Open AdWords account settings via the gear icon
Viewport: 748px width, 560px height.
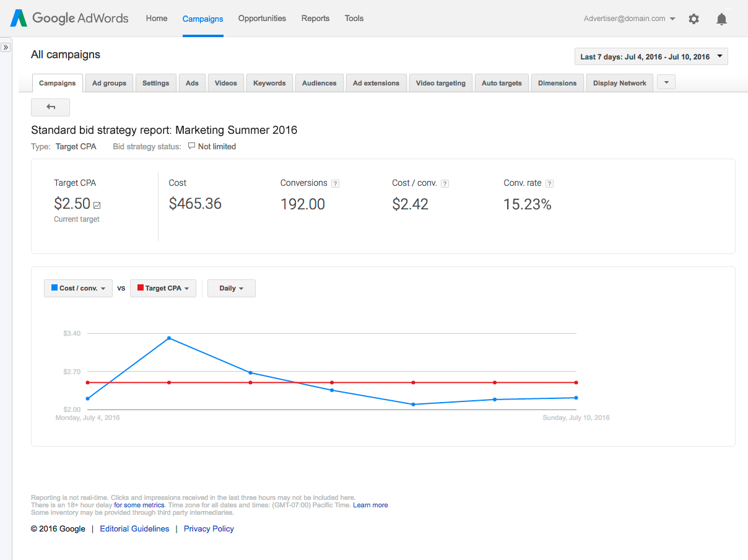694,19
